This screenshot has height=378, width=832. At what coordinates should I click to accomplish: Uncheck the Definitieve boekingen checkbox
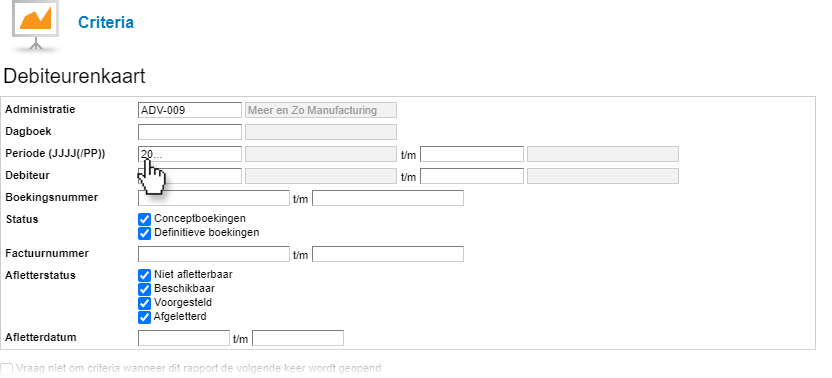tap(144, 233)
